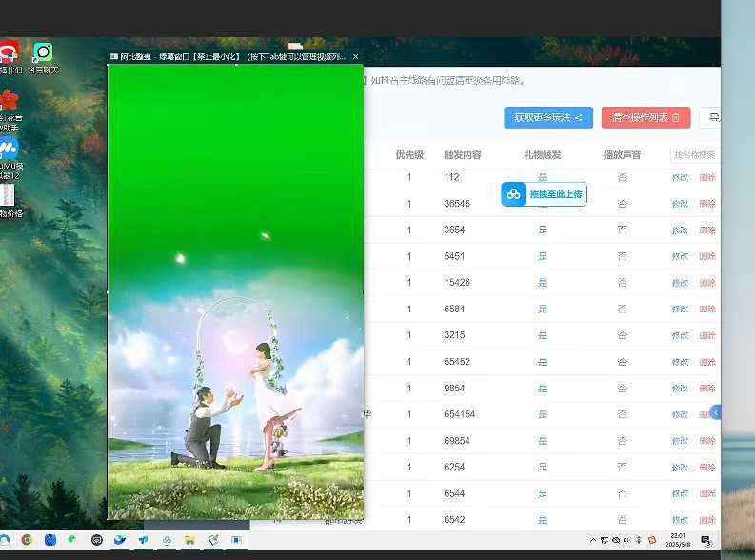Open the notification center icon
Screen dimensions: 755x560
pos(706,540)
